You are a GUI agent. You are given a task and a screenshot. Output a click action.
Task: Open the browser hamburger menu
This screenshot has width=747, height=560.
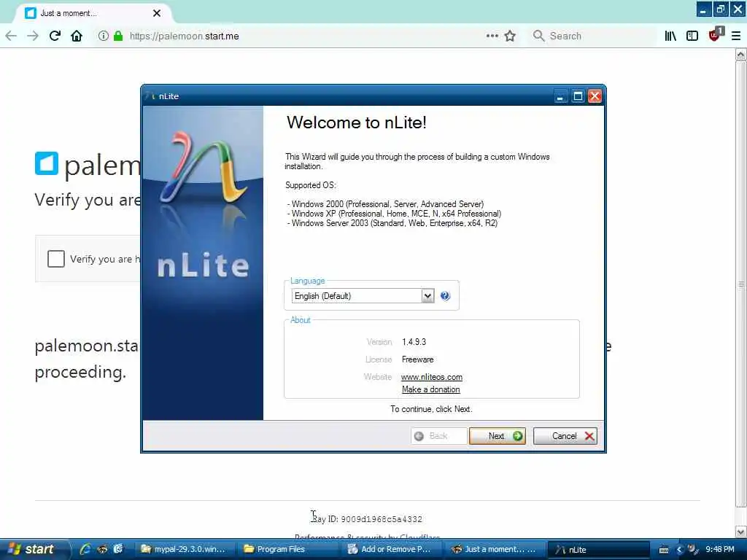[x=736, y=36]
